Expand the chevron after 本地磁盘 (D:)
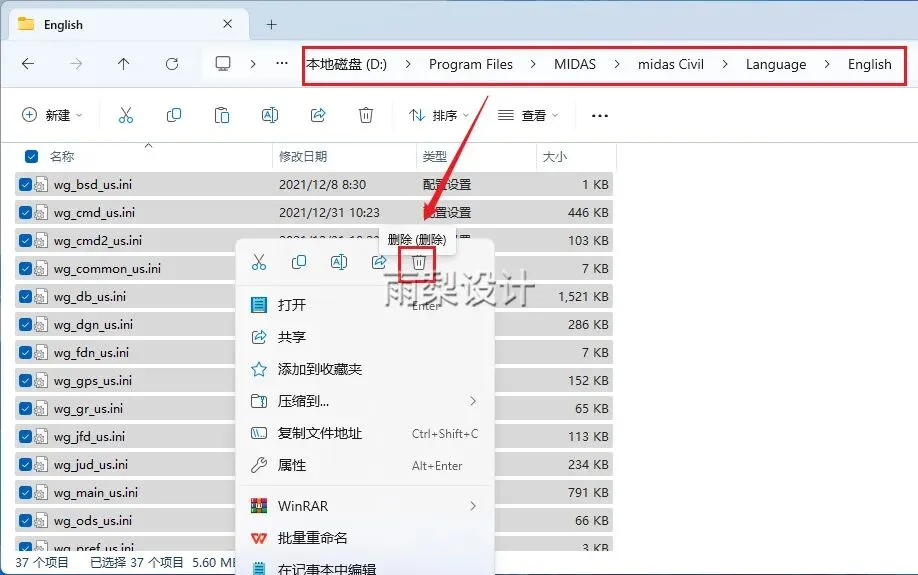This screenshot has width=918, height=575. (x=408, y=64)
